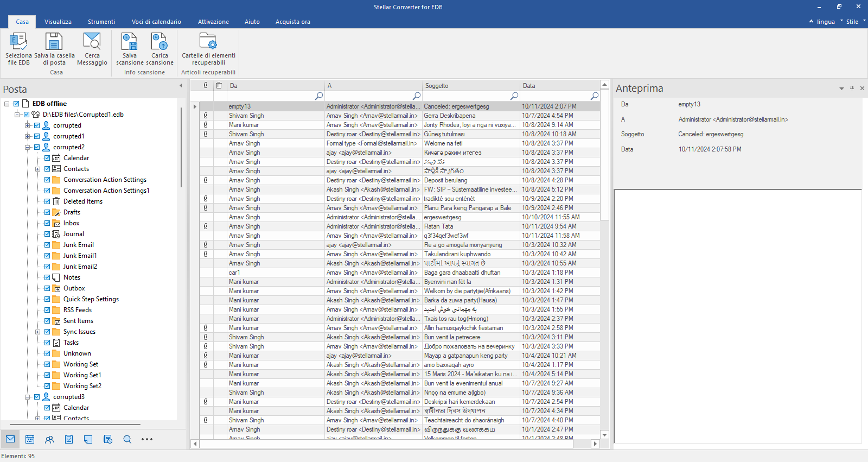
Task: Sort by Da column header
Action: (276, 85)
